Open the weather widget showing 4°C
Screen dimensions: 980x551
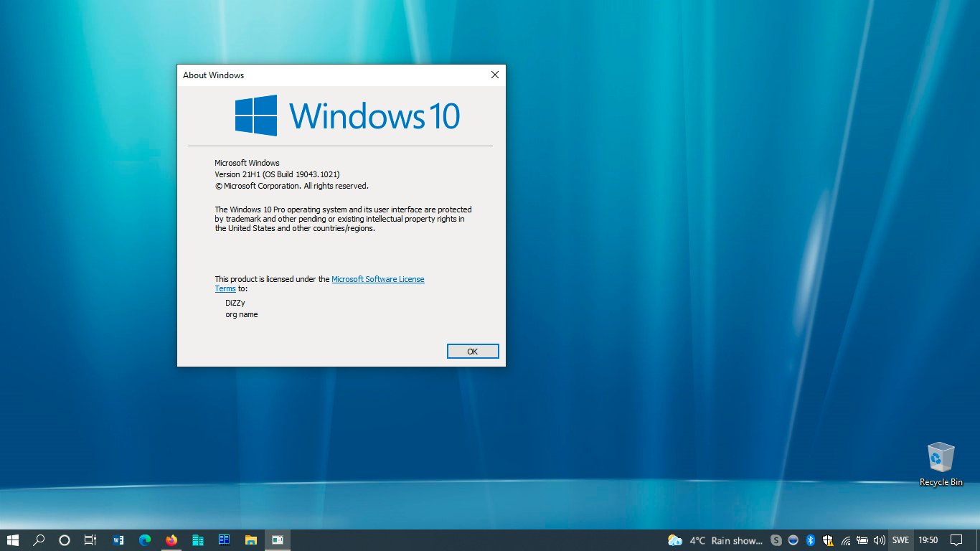[x=715, y=540]
